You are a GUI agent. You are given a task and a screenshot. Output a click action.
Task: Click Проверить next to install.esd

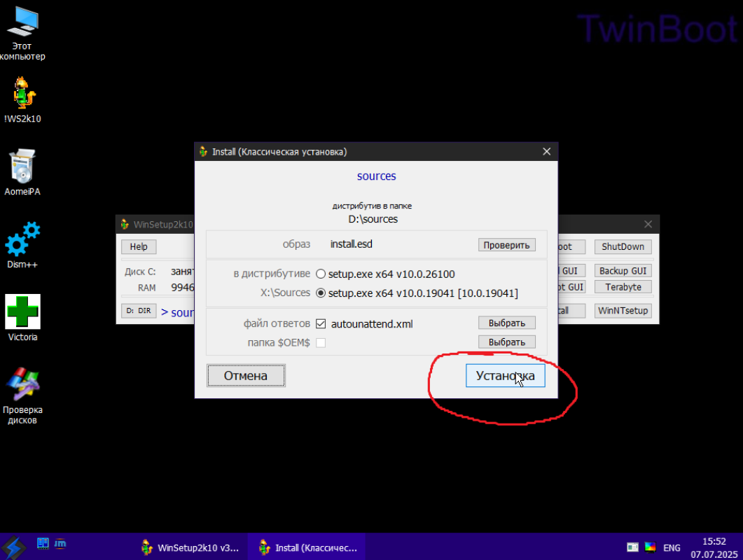tap(507, 245)
